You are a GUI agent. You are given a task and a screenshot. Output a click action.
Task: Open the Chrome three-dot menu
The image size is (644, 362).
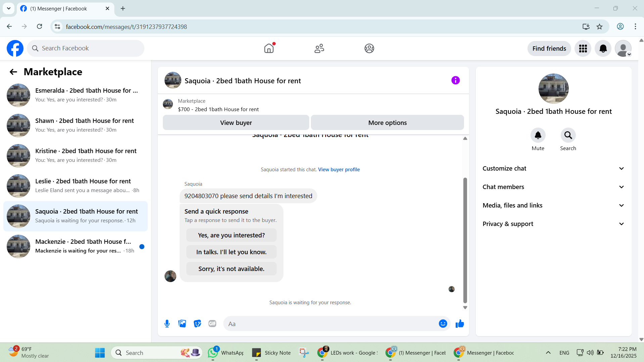point(635,27)
